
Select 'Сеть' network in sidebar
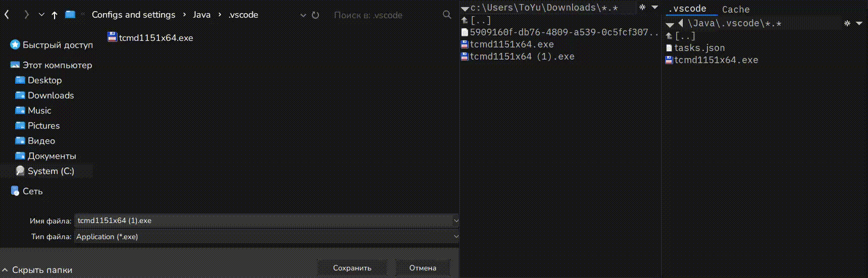pyautogui.click(x=32, y=191)
